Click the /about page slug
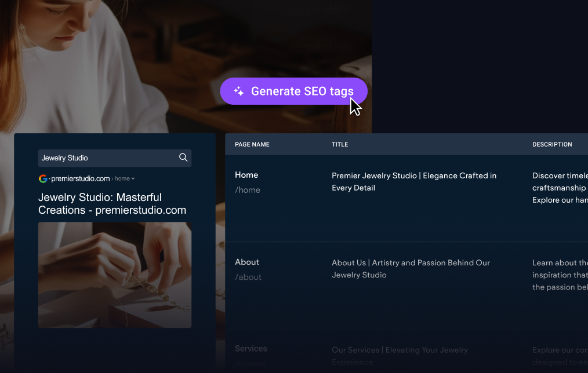The image size is (588, 373). pos(248,277)
